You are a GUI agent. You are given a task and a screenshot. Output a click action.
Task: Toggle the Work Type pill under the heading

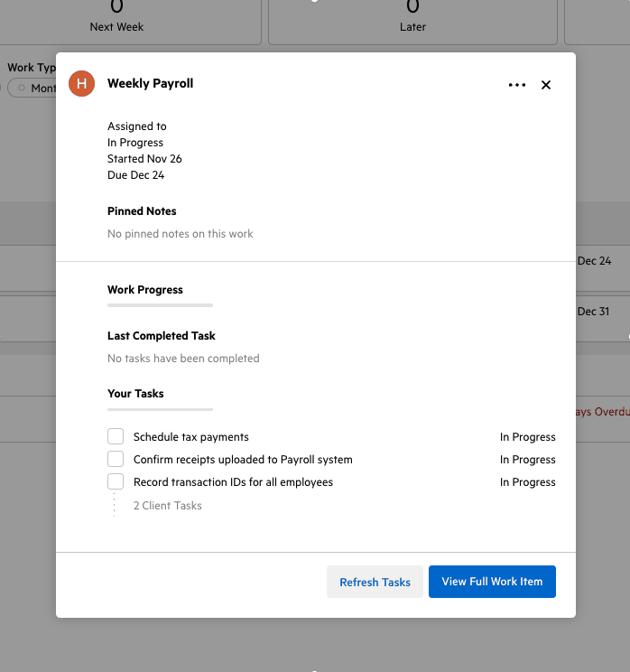(32, 89)
